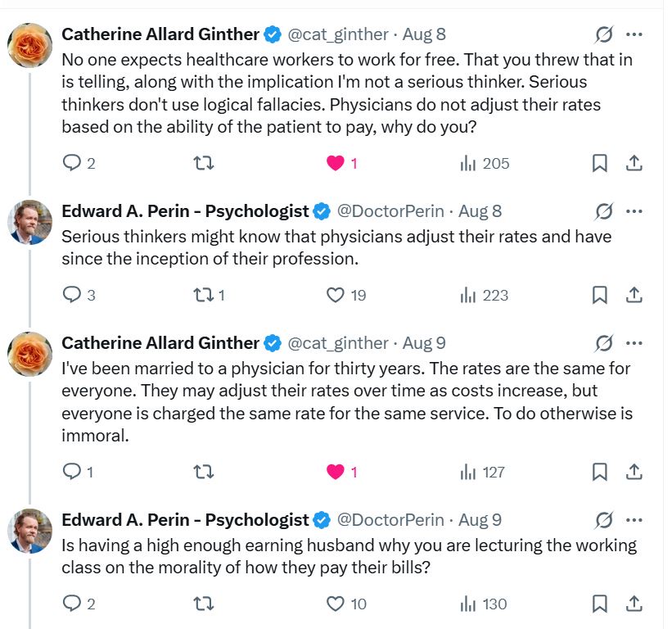The image size is (672, 629).
Task: Unlike Catherine's Aug 8 tweet
Action: click(335, 163)
